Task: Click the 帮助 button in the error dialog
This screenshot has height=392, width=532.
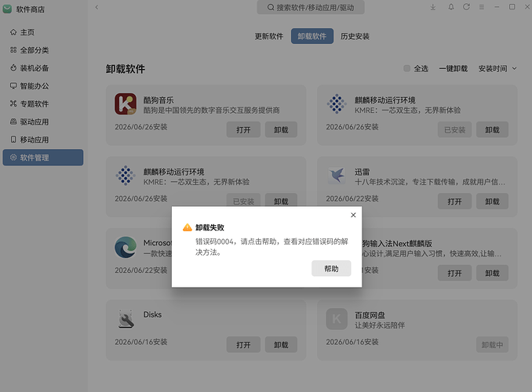Action: click(x=331, y=268)
